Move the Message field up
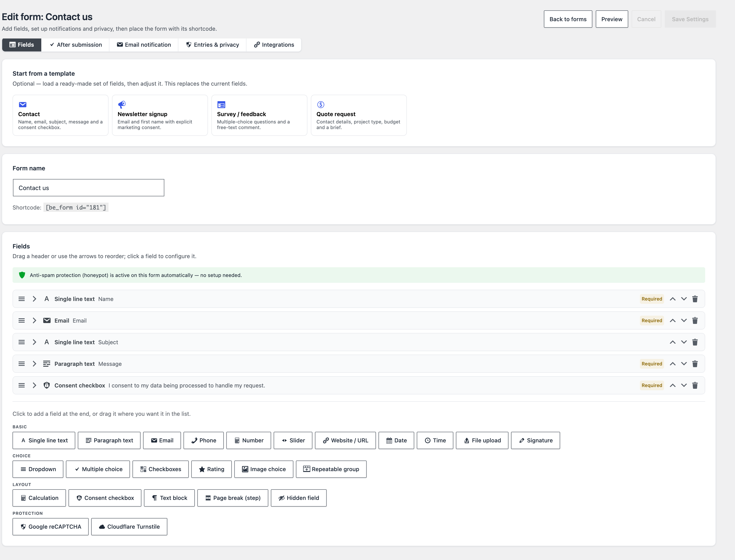The width and height of the screenshot is (735, 560). 673,364
